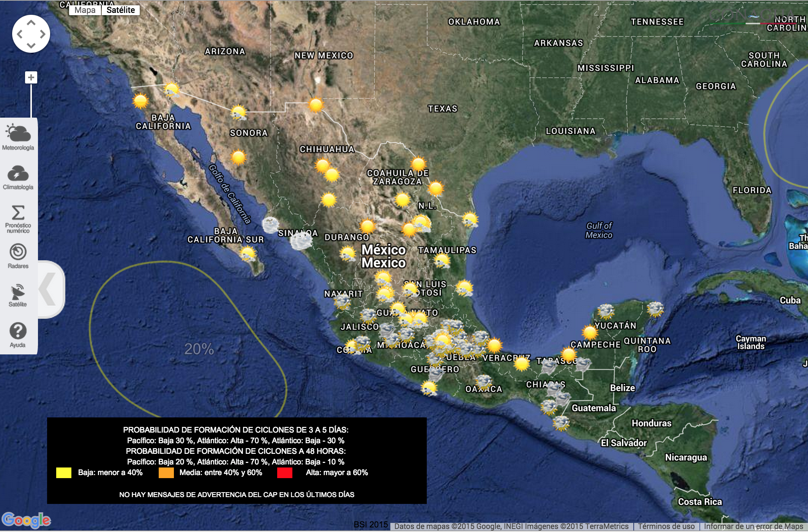Click the yellow Baja legend swatch

(x=64, y=473)
